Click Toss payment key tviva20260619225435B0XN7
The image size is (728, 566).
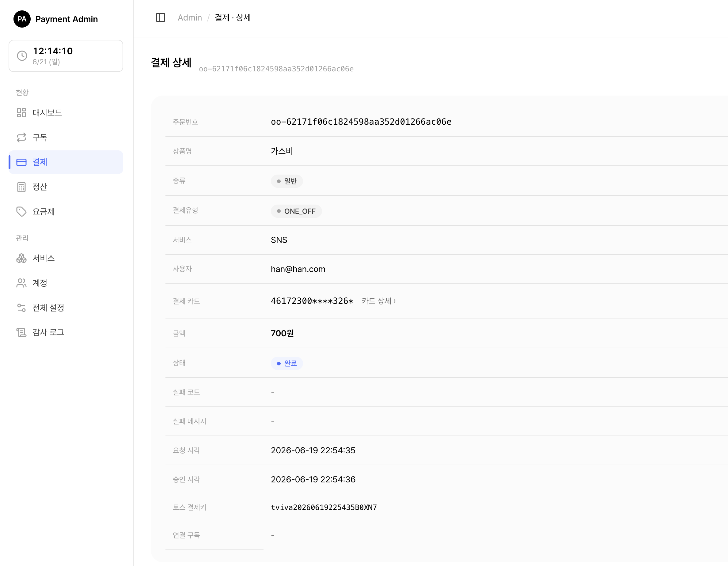tap(324, 508)
